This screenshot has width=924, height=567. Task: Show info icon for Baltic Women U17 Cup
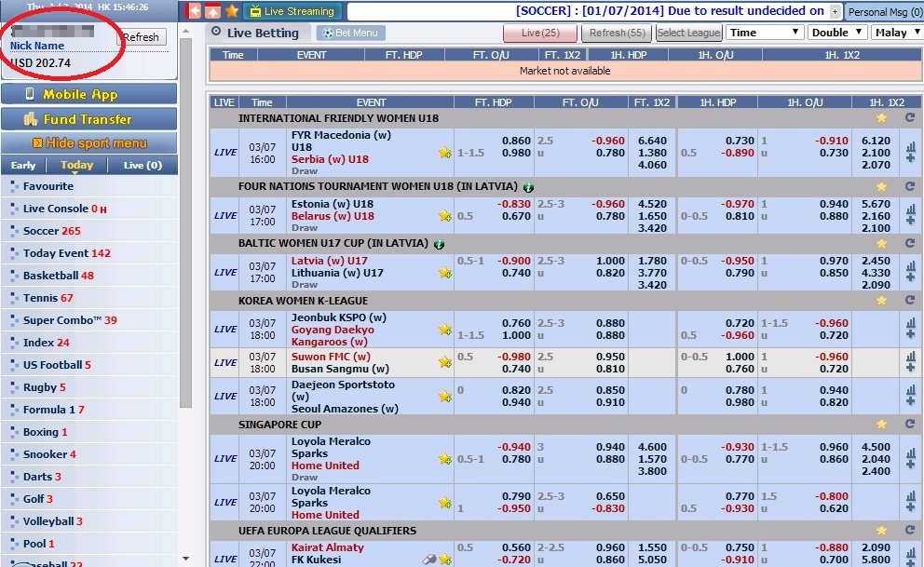(x=439, y=244)
